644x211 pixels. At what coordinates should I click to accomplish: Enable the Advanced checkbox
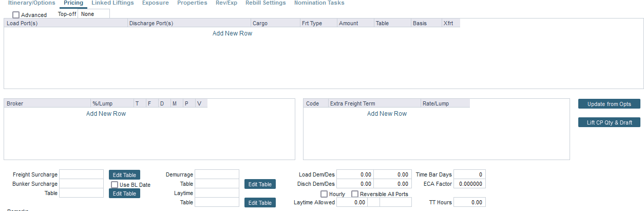(16, 15)
